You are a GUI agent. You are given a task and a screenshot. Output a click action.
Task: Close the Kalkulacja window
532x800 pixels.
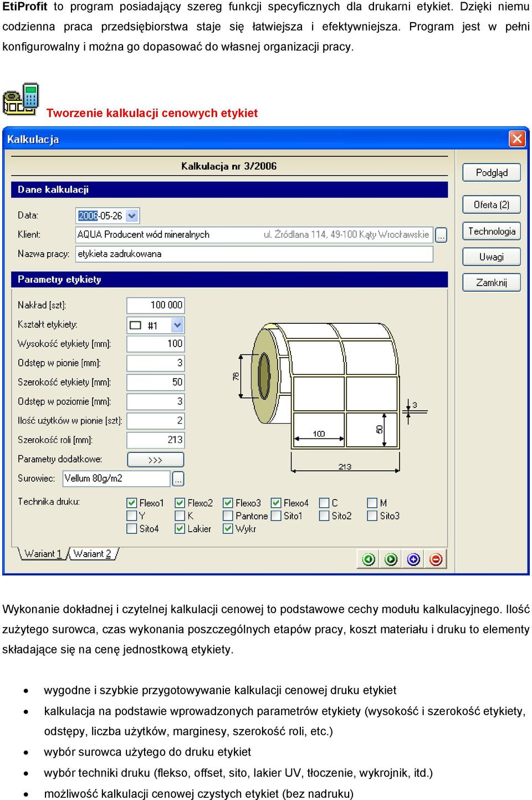pyautogui.click(x=517, y=139)
